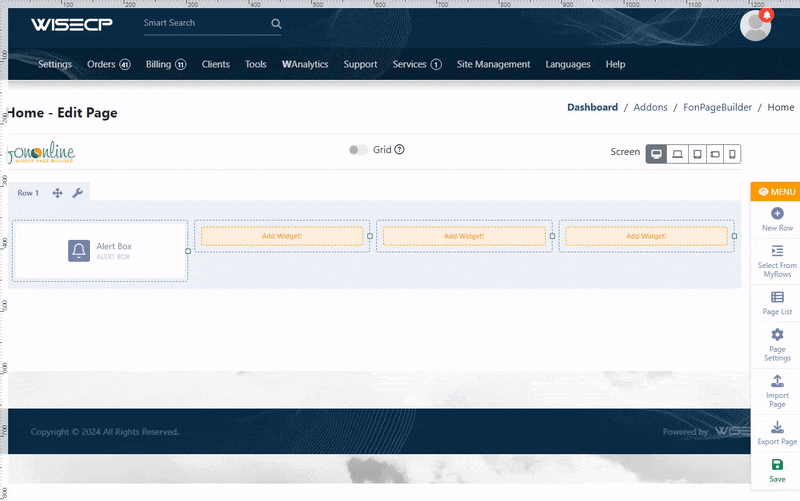Open the Services menu
This screenshot has height=501, width=800.
pos(417,64)
